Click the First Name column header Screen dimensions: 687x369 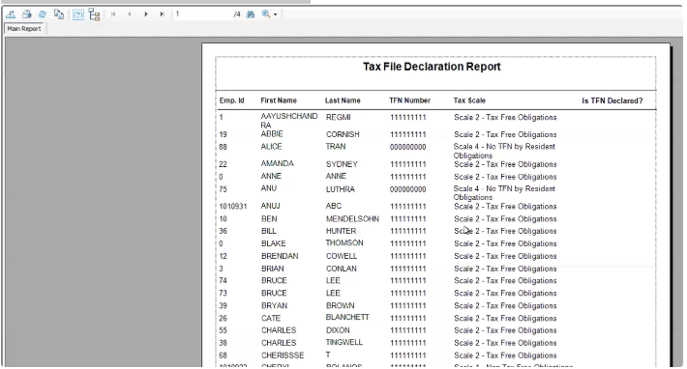pyautogui.click(x=279, y=100)
